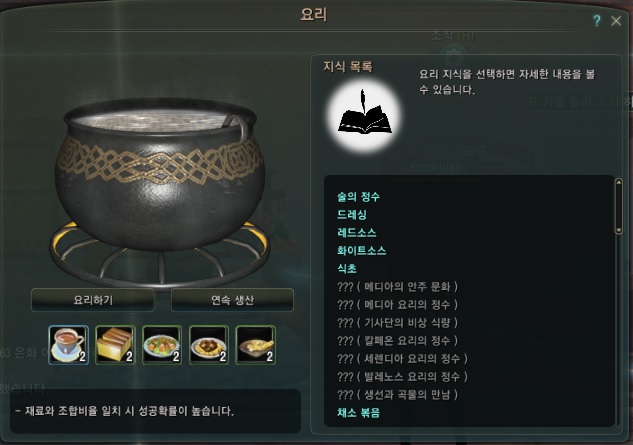Select 술의 정수 in knowledge list
The image size is (633, 445).
click(x=358, y=197)
